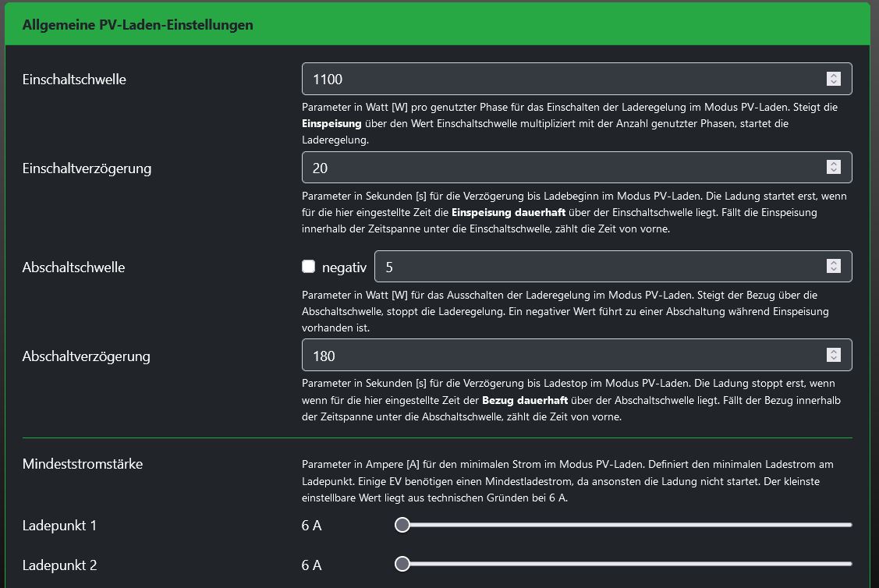The height and width of the screenshot is (588, 879).
Task: Decrease the Einschaltverzögerung value with down arrow
Action: click(x=834, y=171)
